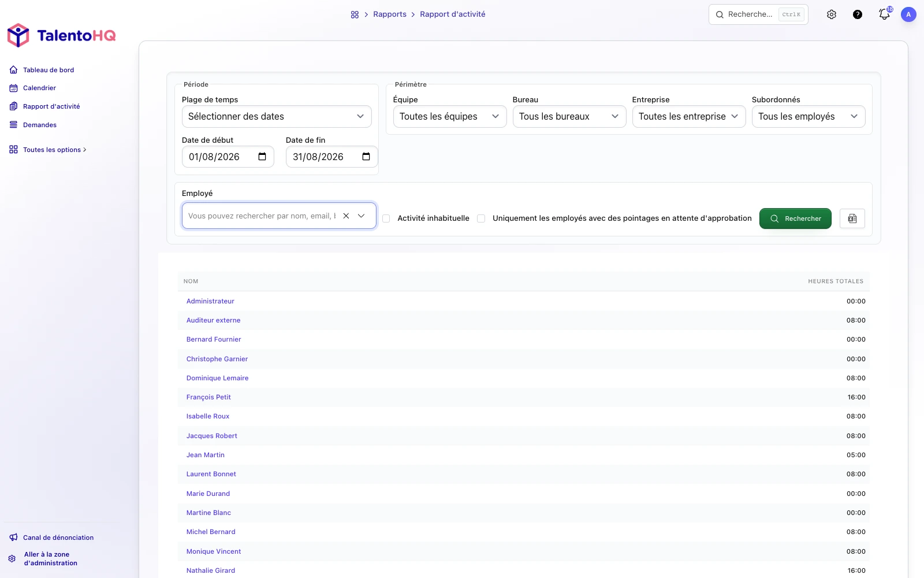Select Martine Blanc in the list
The width and height of the screenshot is (924, 578).
pyautogui.click(x=208, y=513)
